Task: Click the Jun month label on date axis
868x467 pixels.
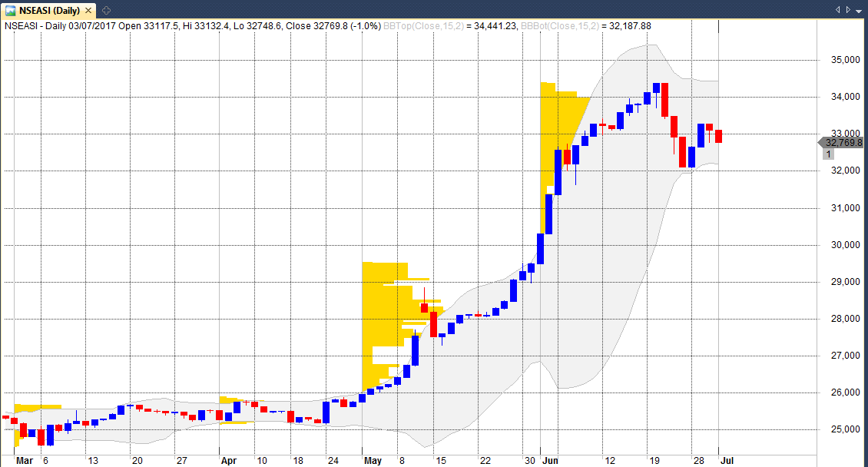Action: 550,461
